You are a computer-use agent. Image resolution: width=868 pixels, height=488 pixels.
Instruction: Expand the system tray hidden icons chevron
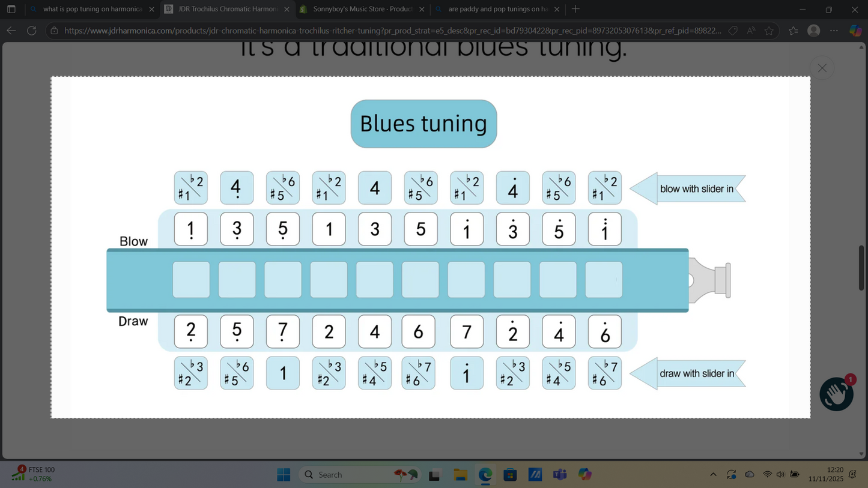[x=713, y=475]
